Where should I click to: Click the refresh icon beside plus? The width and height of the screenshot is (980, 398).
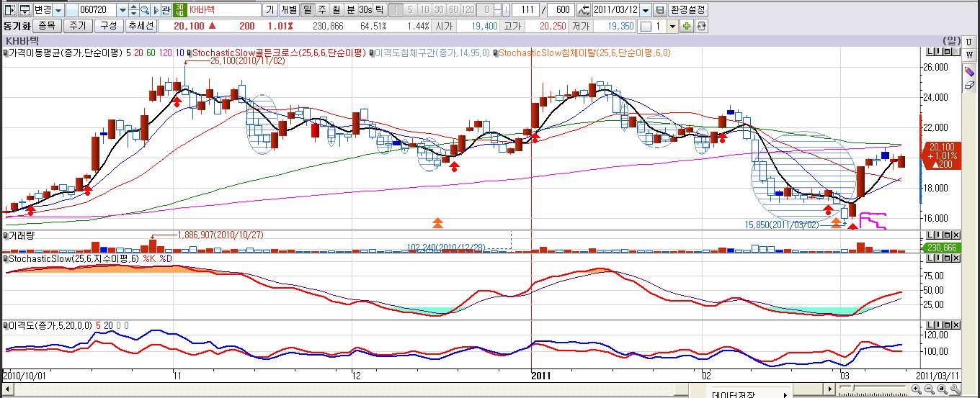(x=701, y=26)
